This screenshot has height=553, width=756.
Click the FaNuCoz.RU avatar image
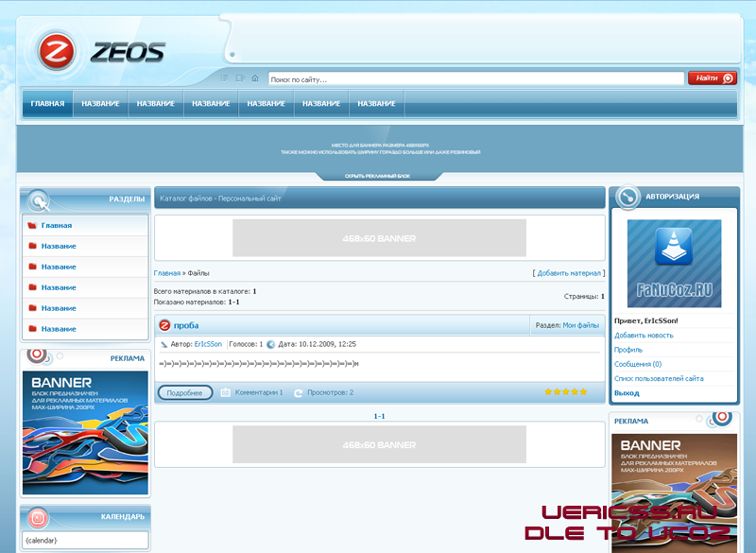click(674, 264)
